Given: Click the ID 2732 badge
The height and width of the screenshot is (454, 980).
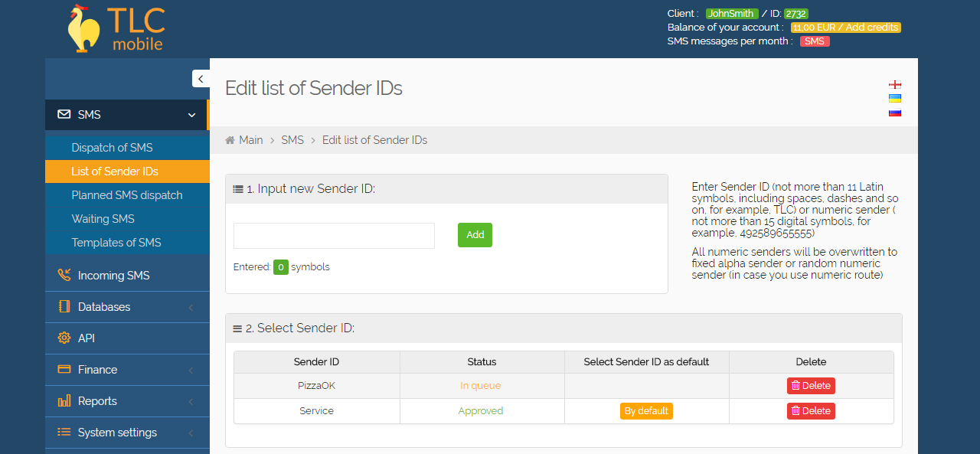Looking at the screenshot, I should pyautogui.click(x=796, y=14).
